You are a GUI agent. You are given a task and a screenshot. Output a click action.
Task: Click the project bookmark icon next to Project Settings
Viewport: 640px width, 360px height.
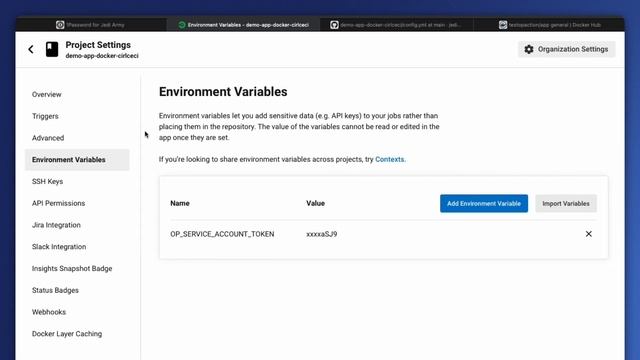pyautogui.click(x=52, y=49)
